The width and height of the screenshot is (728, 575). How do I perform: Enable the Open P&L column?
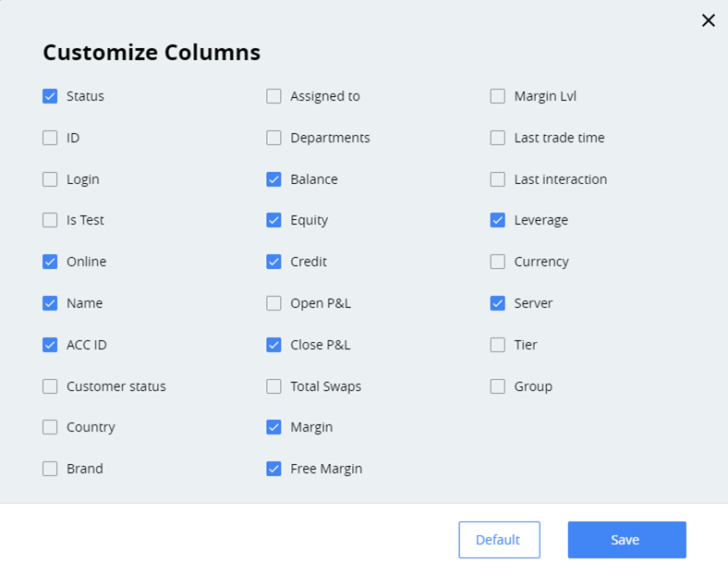273,303
